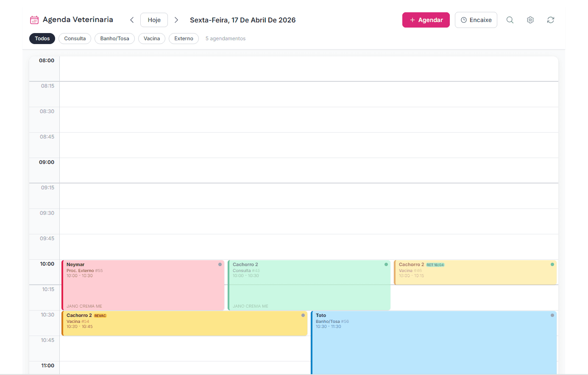The image size is (588, 375).
Task: Click the 08:45 time label
Action: (47, 137)
